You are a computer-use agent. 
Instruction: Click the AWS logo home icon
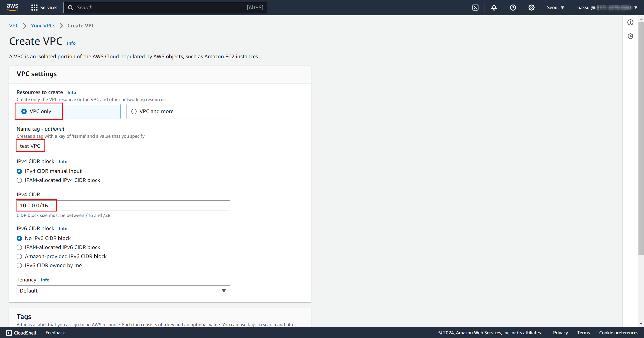[x=13, y=7]
